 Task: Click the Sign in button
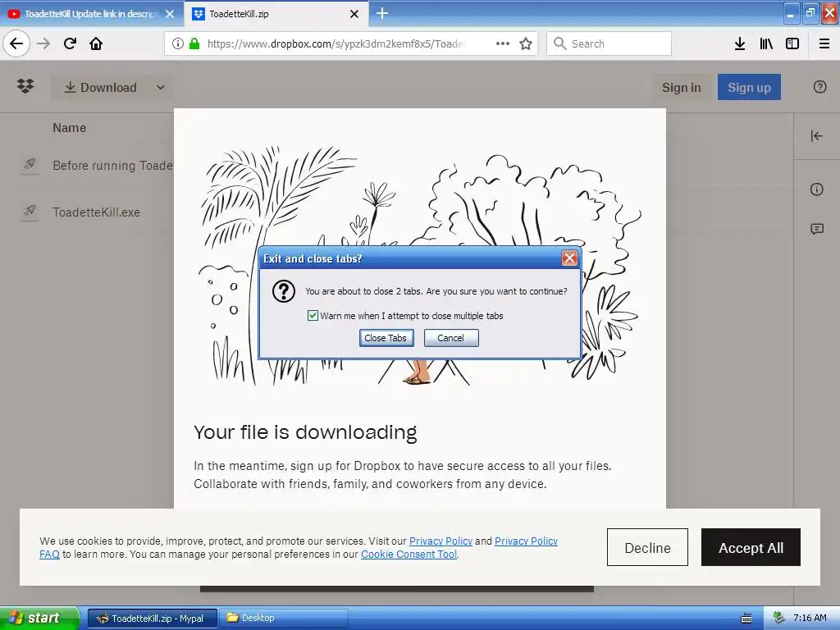[x=682, y=87]
